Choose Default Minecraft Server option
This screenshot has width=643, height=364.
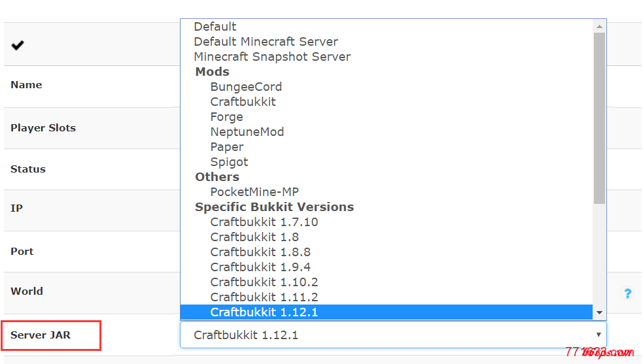click(266, 42)
